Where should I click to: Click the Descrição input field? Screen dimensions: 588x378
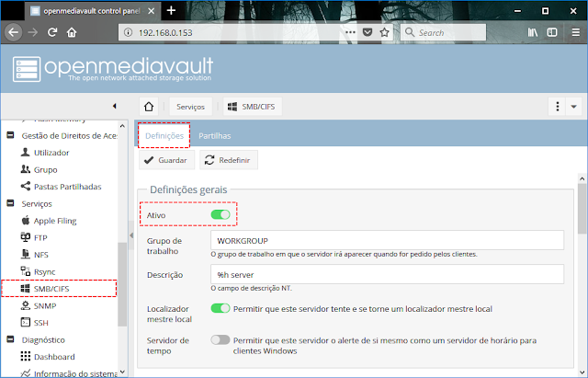(387, 274)
